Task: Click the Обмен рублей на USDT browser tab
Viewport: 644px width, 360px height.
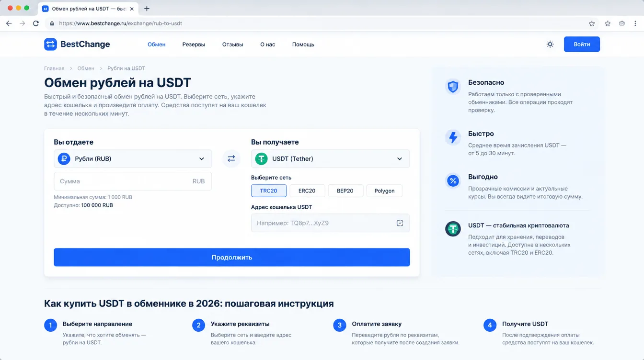Action: pyautogui.click(x=89, y=9)
